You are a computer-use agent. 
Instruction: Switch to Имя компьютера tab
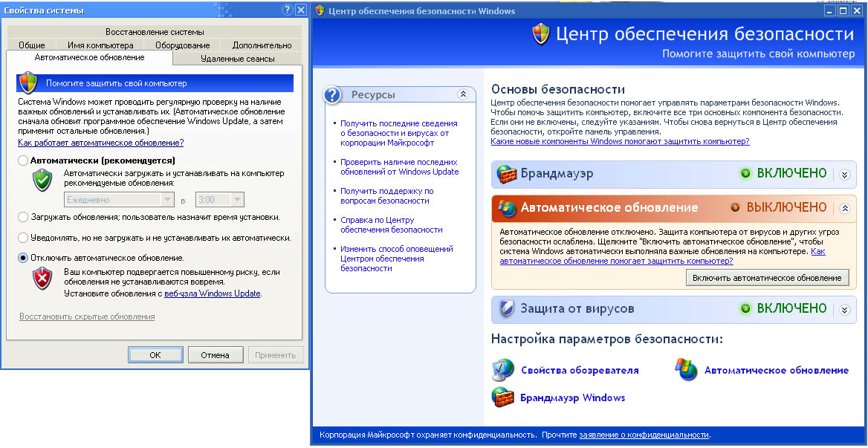point(100,45)
